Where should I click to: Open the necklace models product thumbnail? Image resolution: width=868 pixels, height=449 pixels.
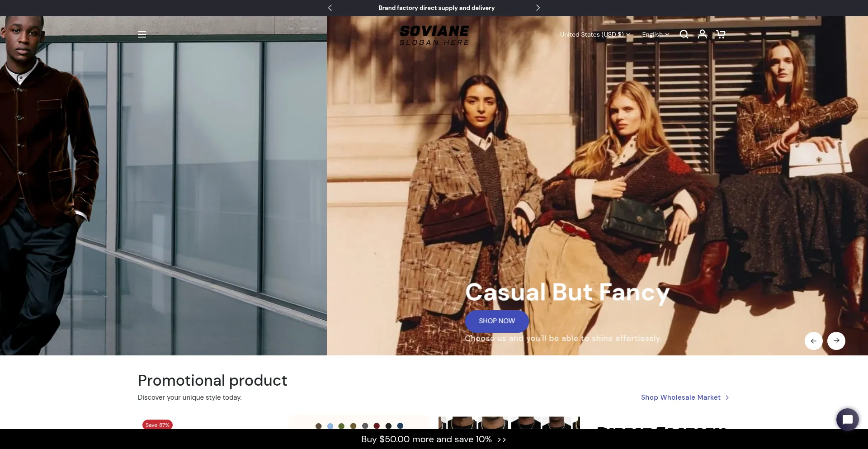coord(509,423)
